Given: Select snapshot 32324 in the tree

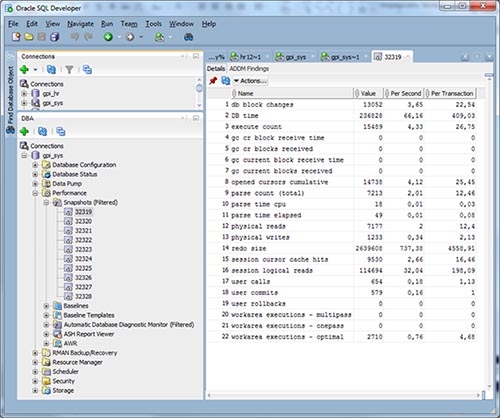Looking at the screenshot, I should coord(83,259).
